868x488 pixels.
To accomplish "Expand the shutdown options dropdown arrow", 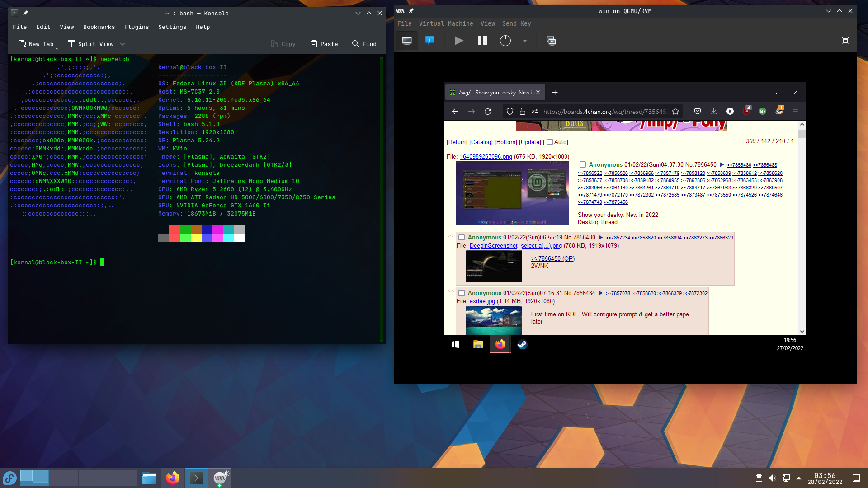I will 525,41.
